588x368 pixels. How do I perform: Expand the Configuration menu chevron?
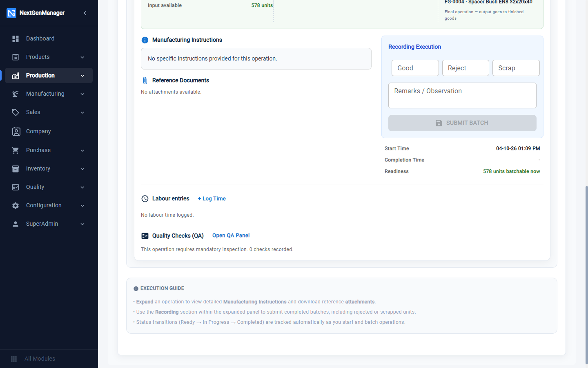click(82, 206)
